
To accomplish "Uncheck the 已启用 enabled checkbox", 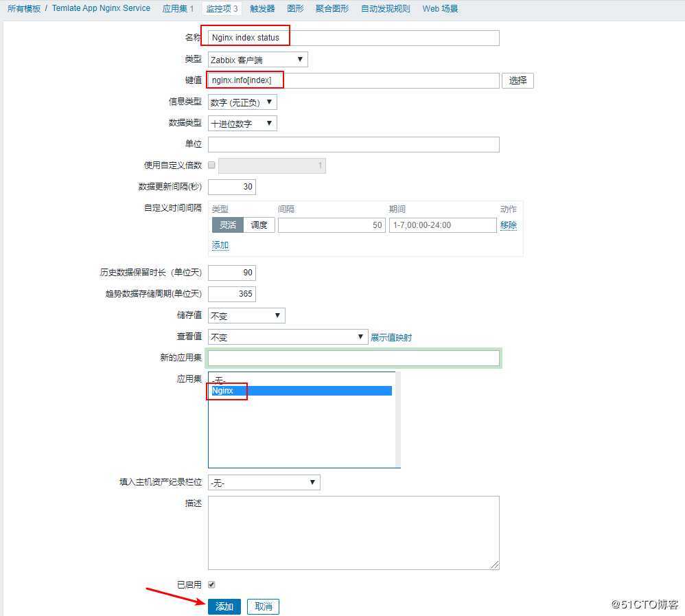I will point(212,584).
